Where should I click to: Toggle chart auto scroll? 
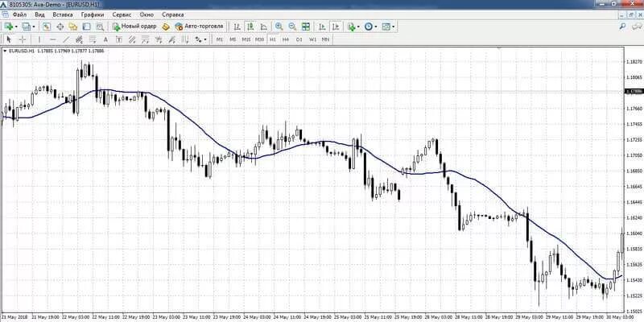[x=323, y=27]
